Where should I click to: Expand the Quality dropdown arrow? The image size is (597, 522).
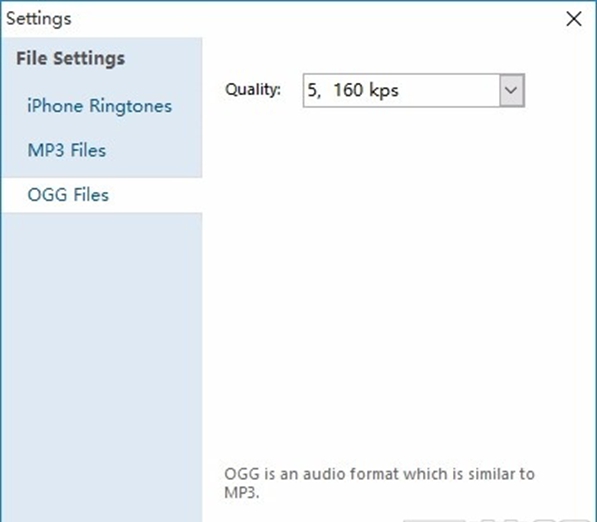point(511,91)
